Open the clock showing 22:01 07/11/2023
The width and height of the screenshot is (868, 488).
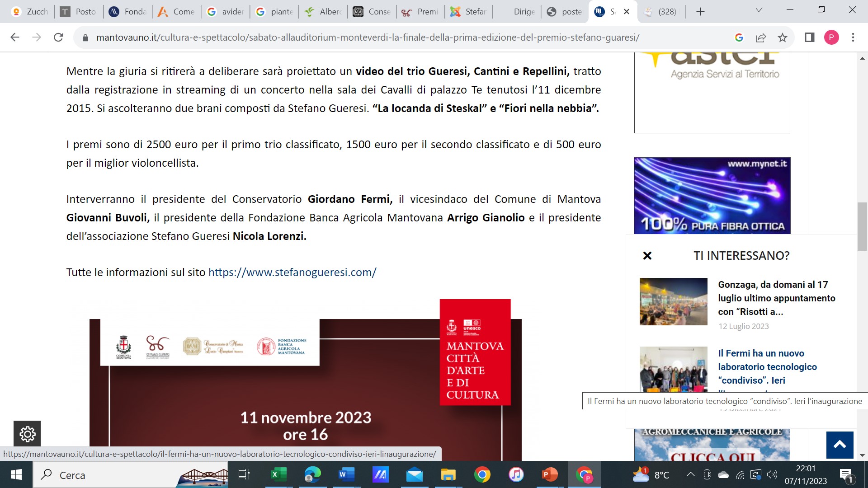[806, 475]
